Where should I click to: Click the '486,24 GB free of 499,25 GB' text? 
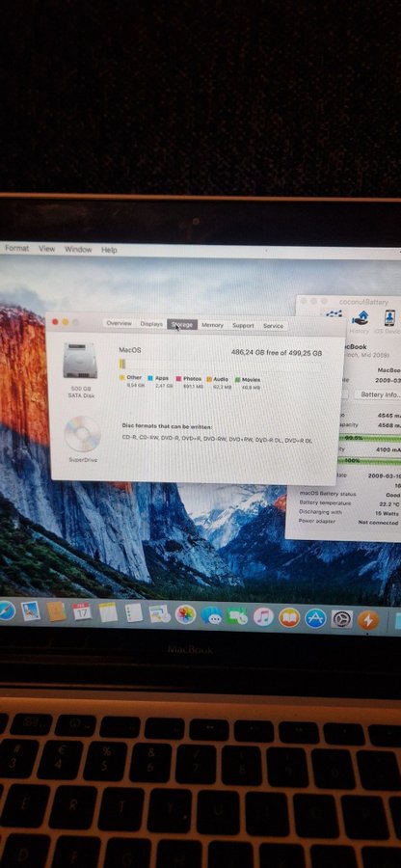point(277,352)
